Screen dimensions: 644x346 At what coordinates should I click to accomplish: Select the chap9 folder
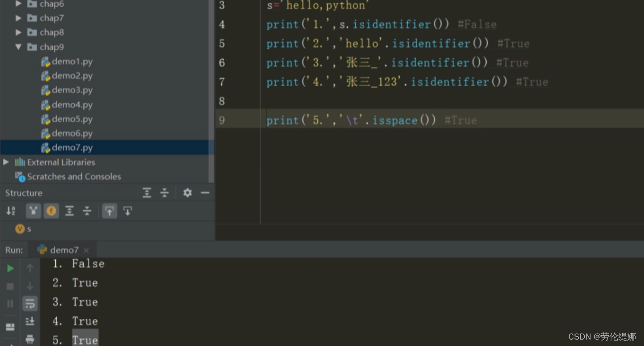click(51, 47)
